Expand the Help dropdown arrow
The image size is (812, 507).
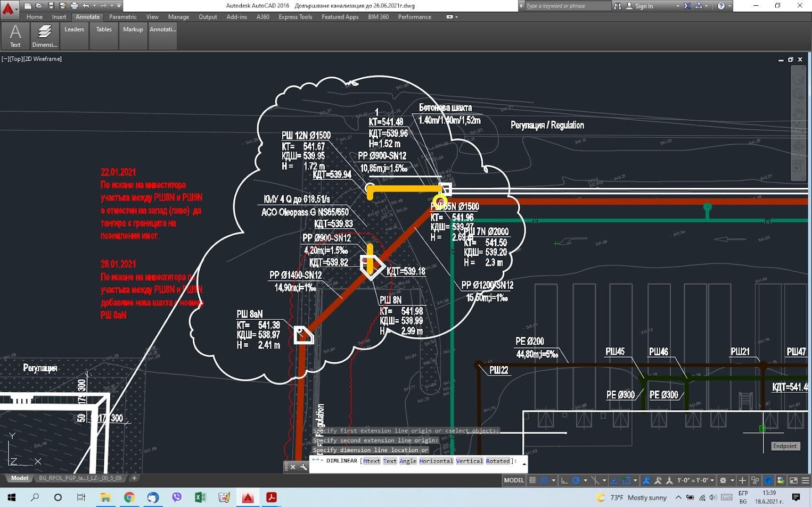tap(729, 6)
